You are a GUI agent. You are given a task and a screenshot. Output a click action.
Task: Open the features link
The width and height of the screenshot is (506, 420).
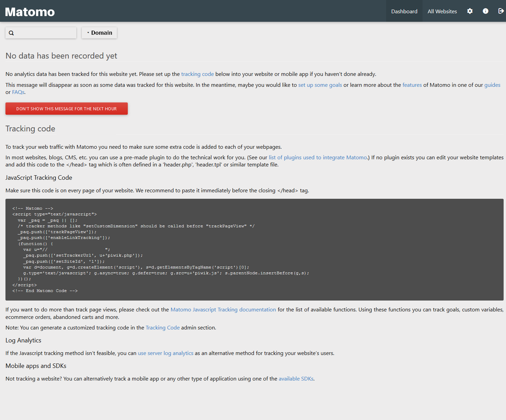point(412,85)
